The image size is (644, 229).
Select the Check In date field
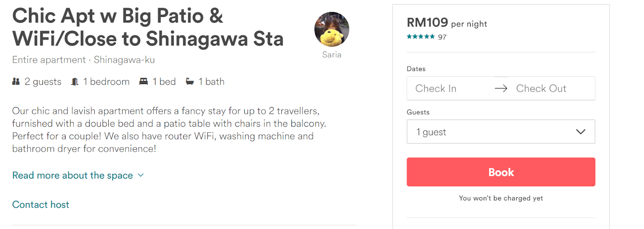[436, 89]
